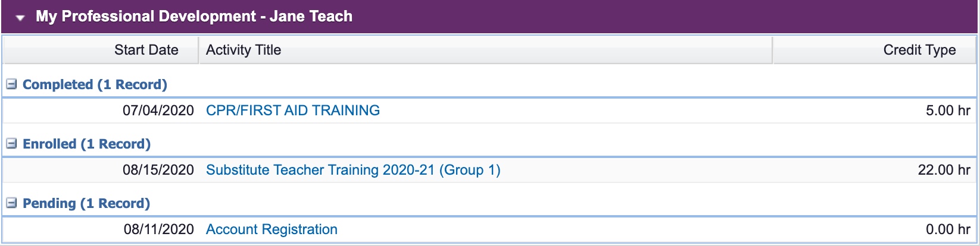Click the 0.00 hr credit cell
The width and height of the screenshot is (980, 246).
948,229
